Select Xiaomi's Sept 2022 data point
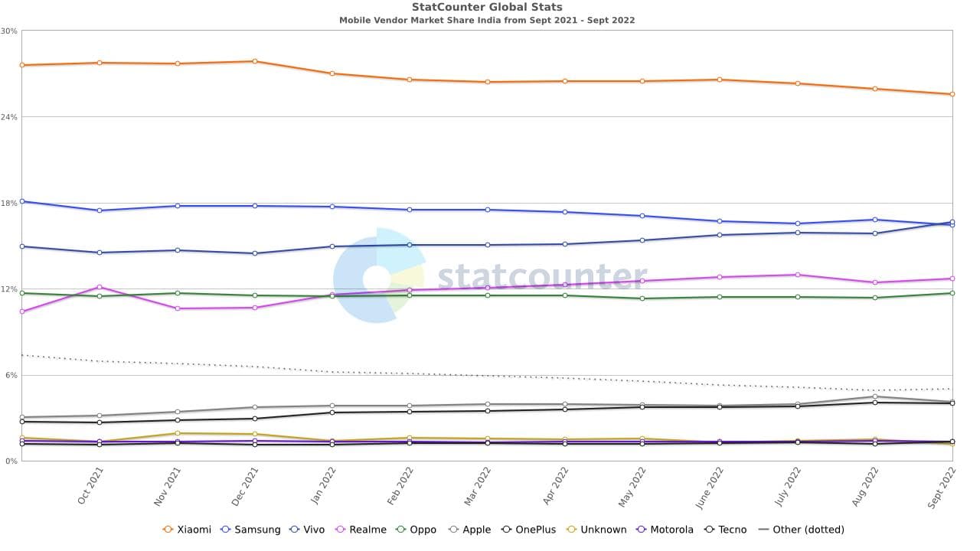The width and height of the screenshot is (980, 551). tap(952, 94)
